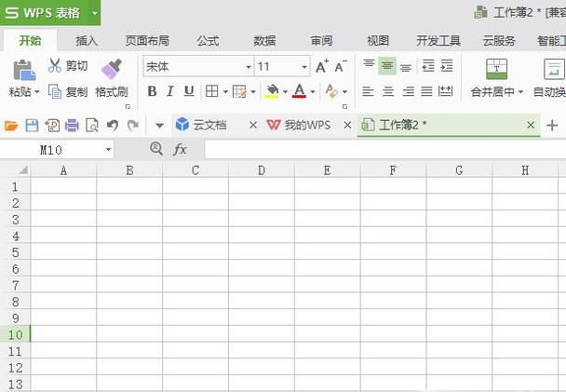Image resolution: width=566 pixels, height=392 pixels.
Task: Click the Save icon in quick toolbar
Action: 32,125
